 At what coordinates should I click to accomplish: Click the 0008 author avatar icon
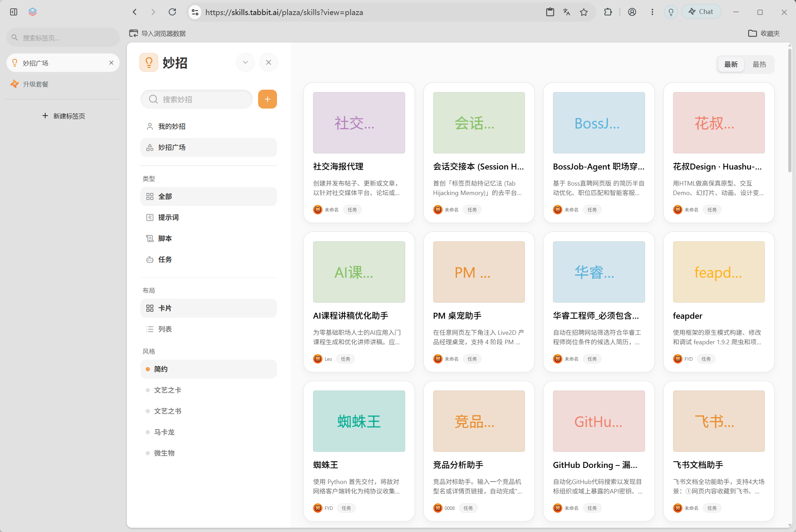pos(438,508)
